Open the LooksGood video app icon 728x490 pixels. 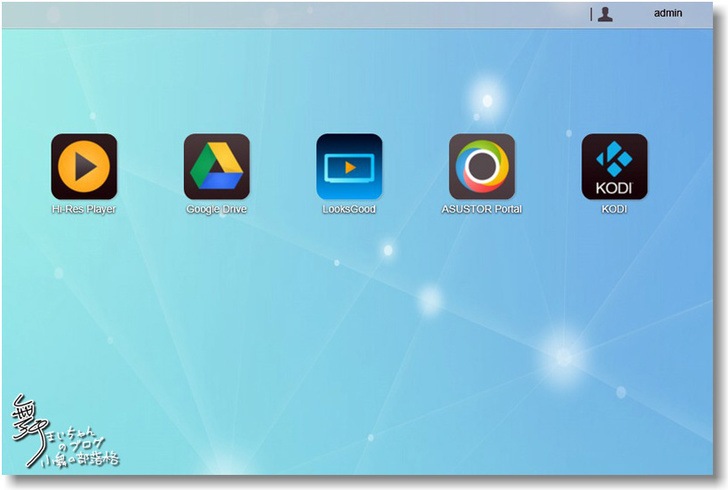(x=349, y=167)
